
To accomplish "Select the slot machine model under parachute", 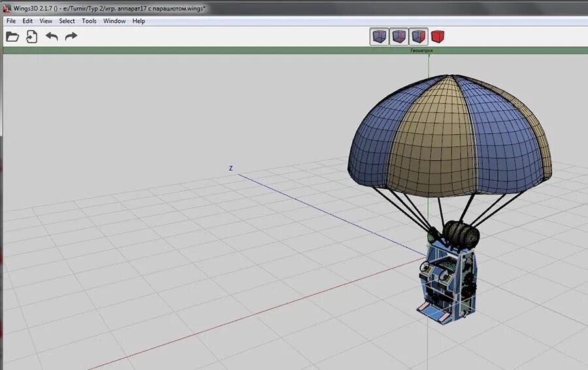I will coord(448,283).
